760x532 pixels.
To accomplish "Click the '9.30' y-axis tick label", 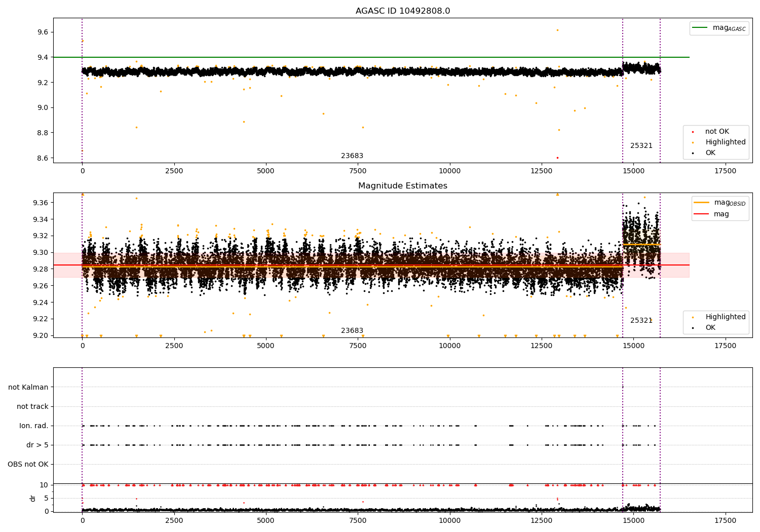I will click(41, 252).
